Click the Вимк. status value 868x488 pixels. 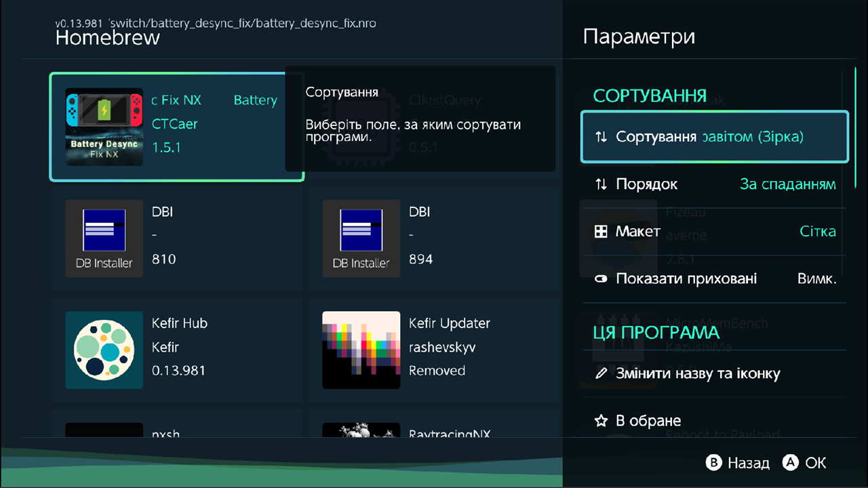(817, 279)
